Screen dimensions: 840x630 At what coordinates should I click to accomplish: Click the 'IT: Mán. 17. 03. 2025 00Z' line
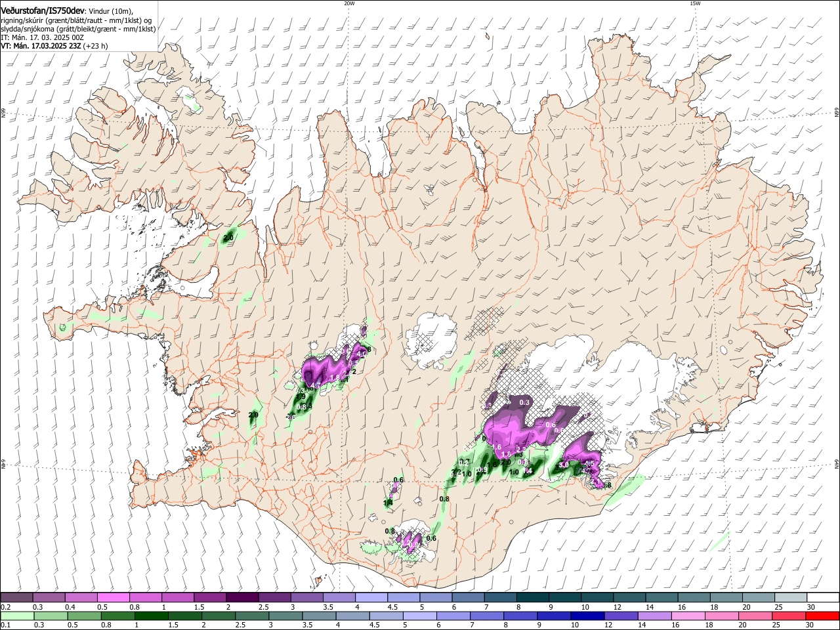(41, 37)
